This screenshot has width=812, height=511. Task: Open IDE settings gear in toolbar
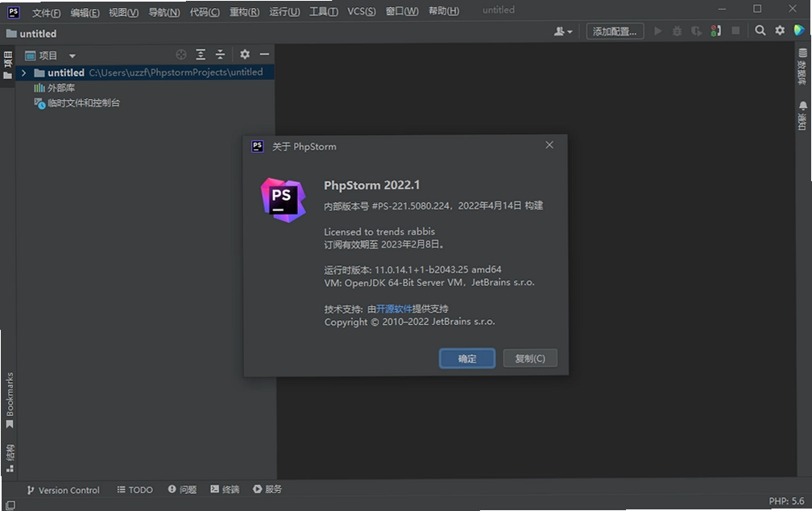coord(780,31)
